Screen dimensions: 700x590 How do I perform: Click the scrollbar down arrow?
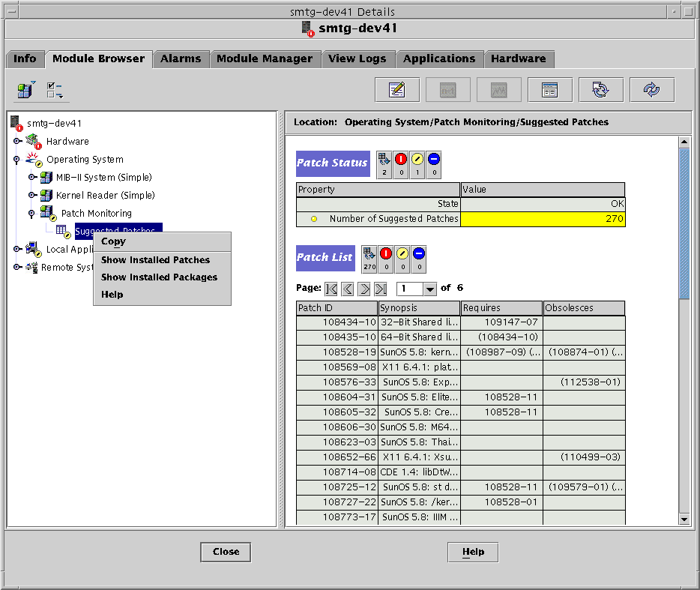(684, 520)
